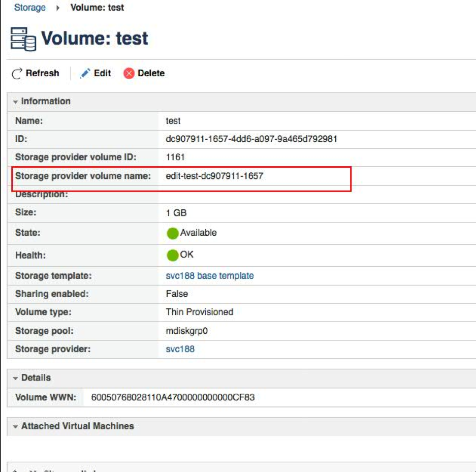Collapse the Details section arrow

15,378
